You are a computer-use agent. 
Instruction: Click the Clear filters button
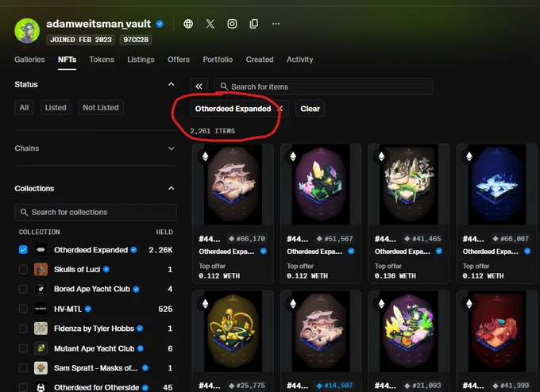point(310,109)
